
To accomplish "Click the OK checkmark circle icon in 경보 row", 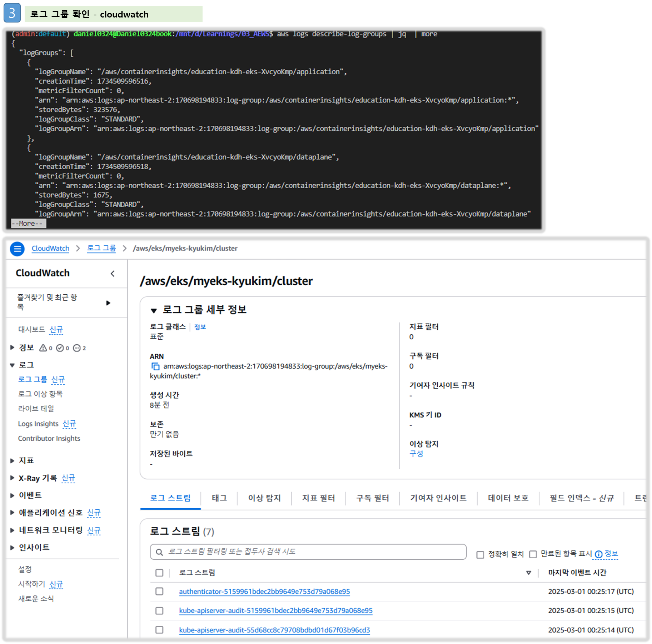I will click(x=60, y=348).
